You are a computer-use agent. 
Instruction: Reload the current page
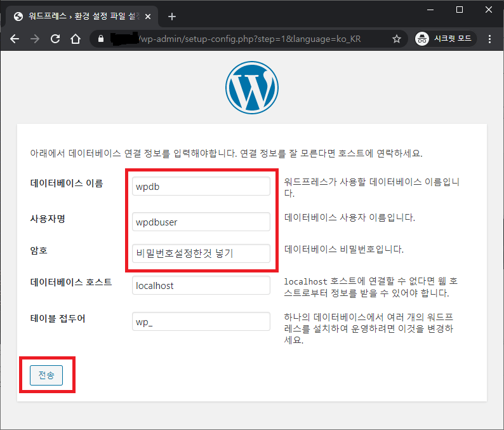(x=55, y=39)
